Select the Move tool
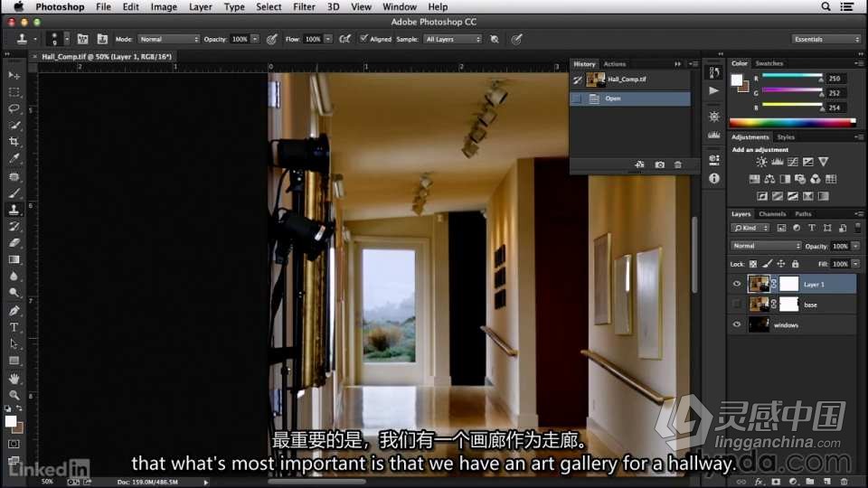 pyautogui.click(x=14, y=75)
